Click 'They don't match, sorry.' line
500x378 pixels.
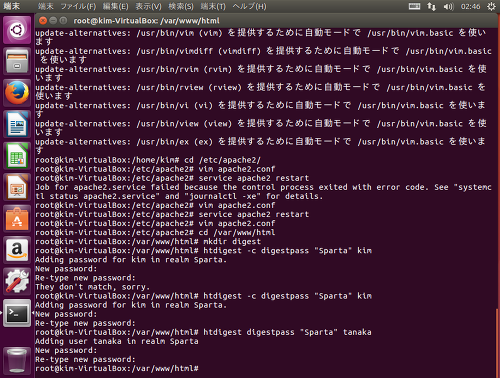coord(93,287)
